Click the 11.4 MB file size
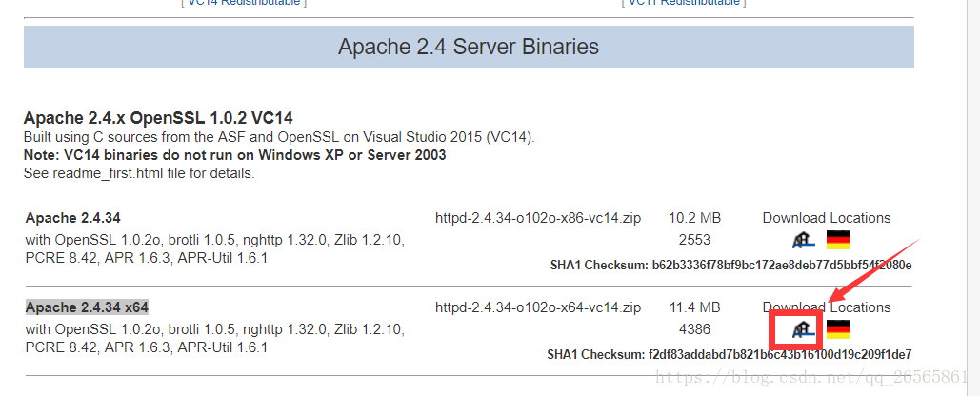This screenshot has width=980, height=396. (695, 307)
